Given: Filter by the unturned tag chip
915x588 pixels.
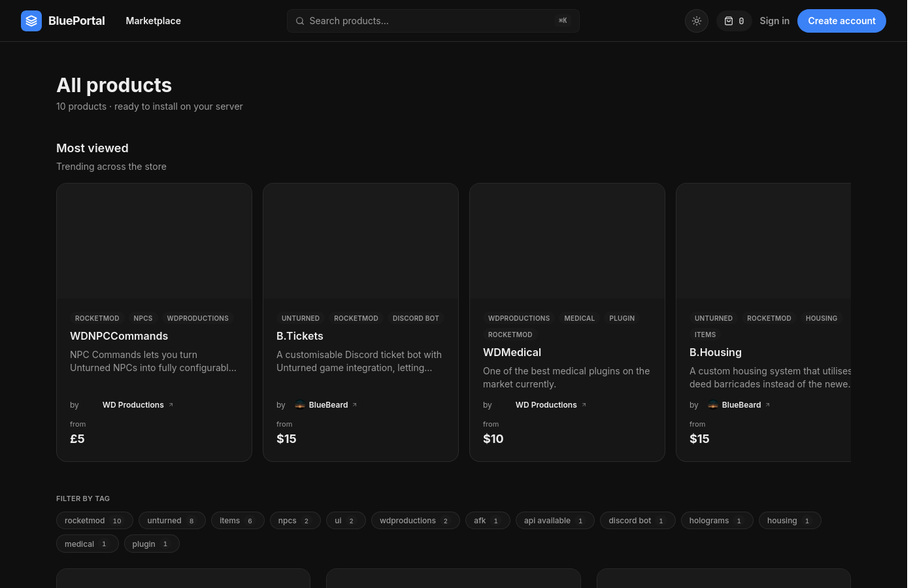Looking at the screenshot, I should (172, 521).
